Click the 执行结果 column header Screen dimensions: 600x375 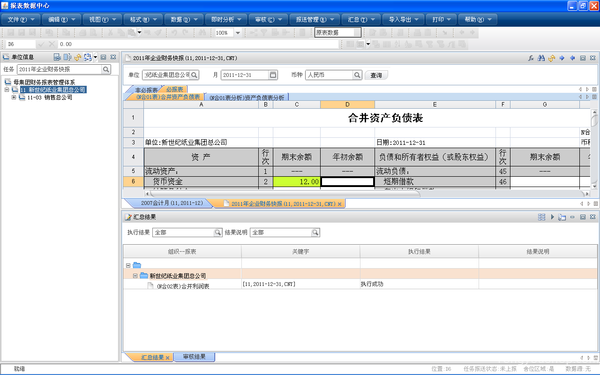click(x=419, y=251)
